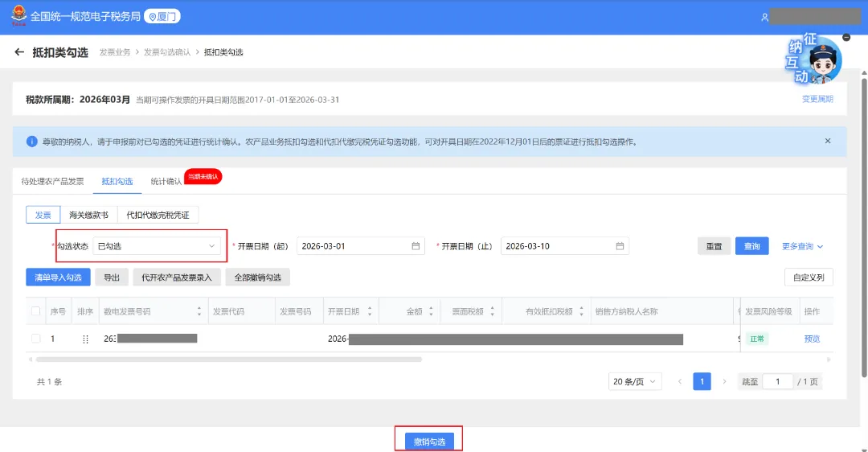Click 发票勾选确认 breadcrumb
This screenshot has width=868, height=452.
coord(167,52)
